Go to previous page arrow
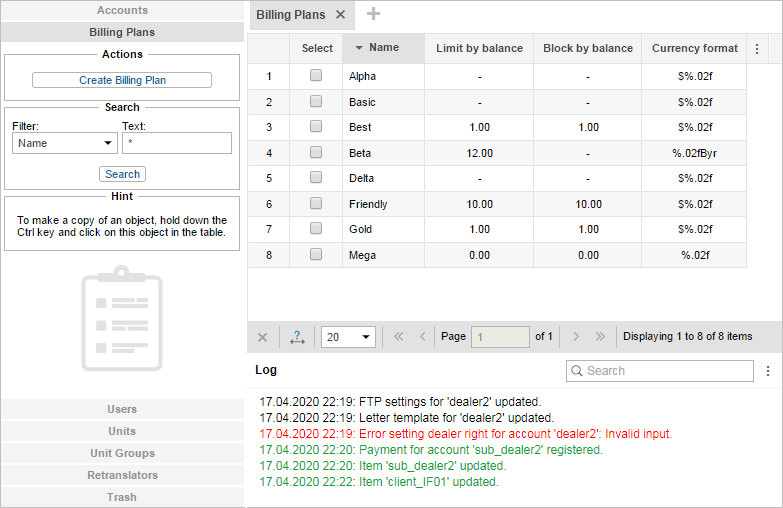 [x=422, y=336]
